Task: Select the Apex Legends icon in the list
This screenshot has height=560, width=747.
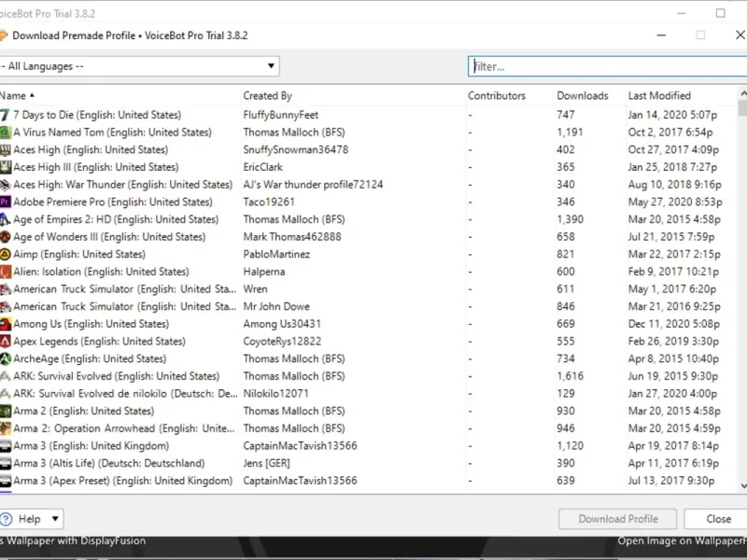Action: (5, 342)
